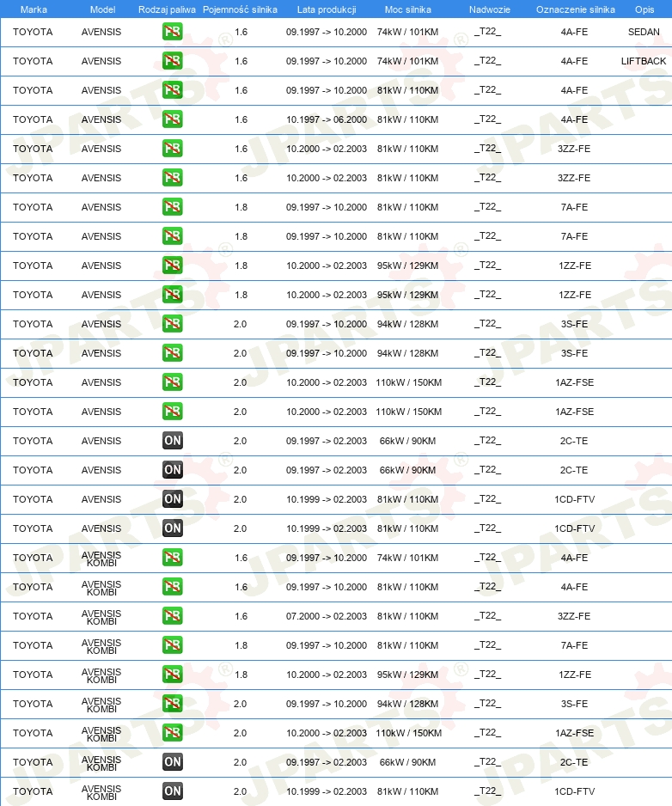Viewport: 672px width, 806px height.
Task: Select AVENSIS KOMBI model in the 2C-TE row
Action: pyautogui.click(x=101, y=763)
